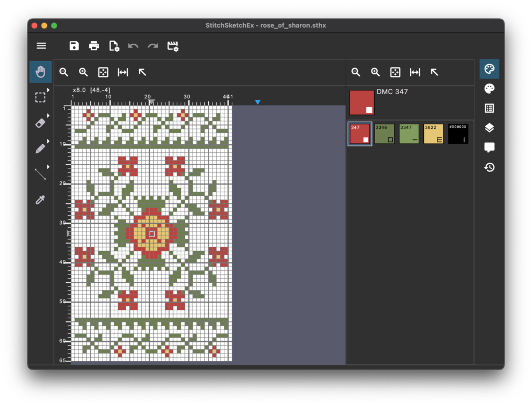Screen dimensions: 532x406
Task: Expand the rectangular selection tool options arrow
Action: pyautogui.click(x=48, y=90)
